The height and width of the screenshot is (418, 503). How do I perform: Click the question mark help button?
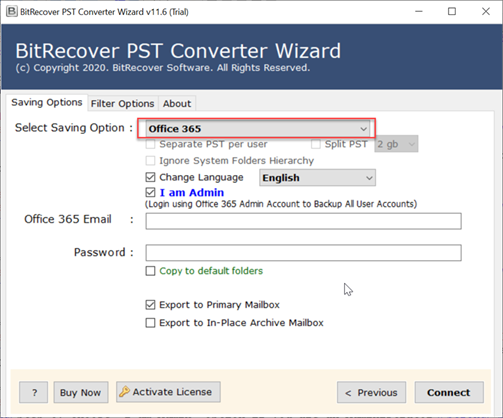[34, 392]
